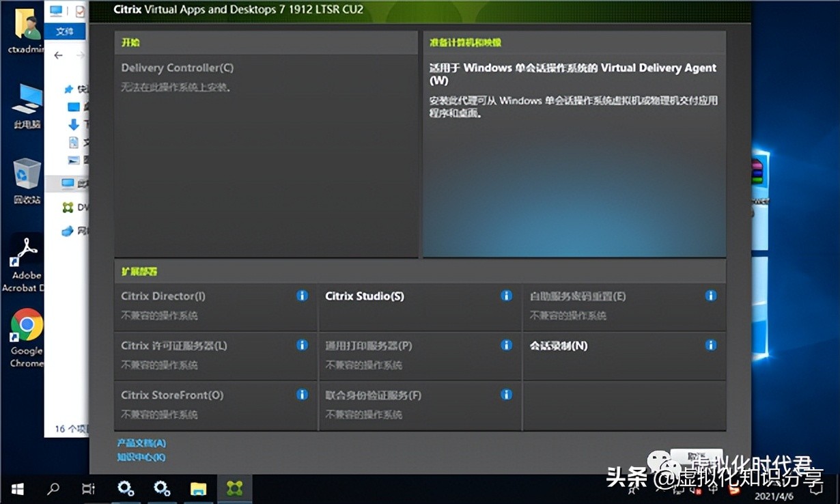
Task: Select the Citrix Director(I) tile
Action: pos(215,307)
